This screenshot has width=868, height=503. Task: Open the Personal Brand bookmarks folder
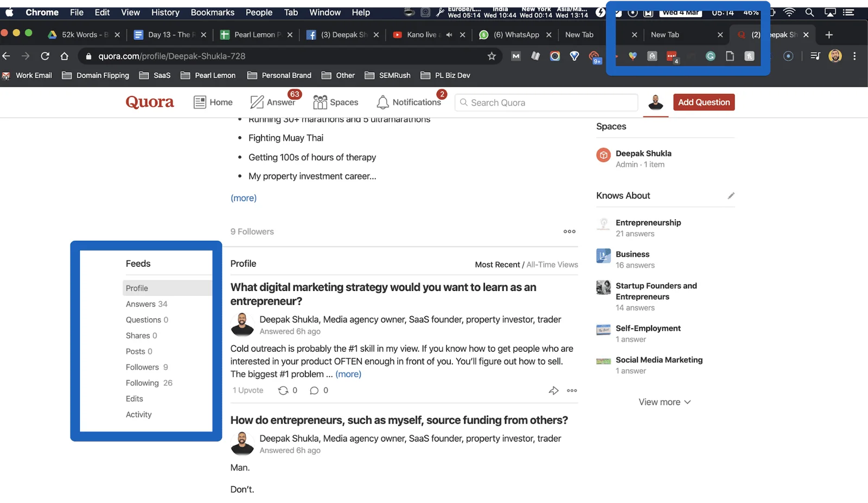coord(279,75)
